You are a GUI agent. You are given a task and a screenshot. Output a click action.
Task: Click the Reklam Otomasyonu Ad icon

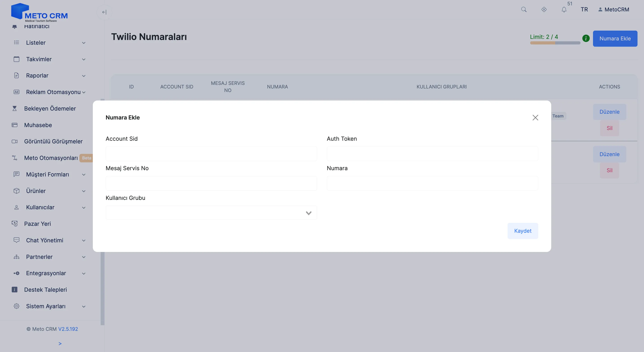click(17, 92)
